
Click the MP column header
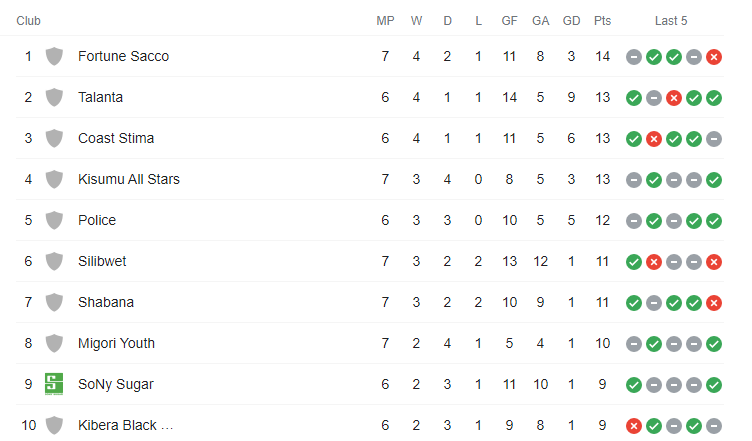pos(385,21)
